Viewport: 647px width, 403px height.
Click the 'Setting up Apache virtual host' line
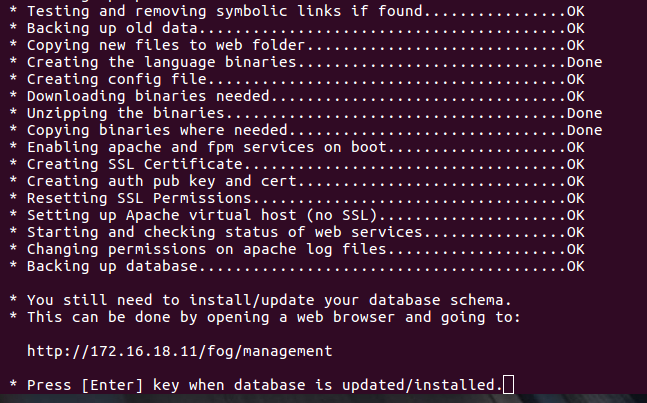point(297,215)
